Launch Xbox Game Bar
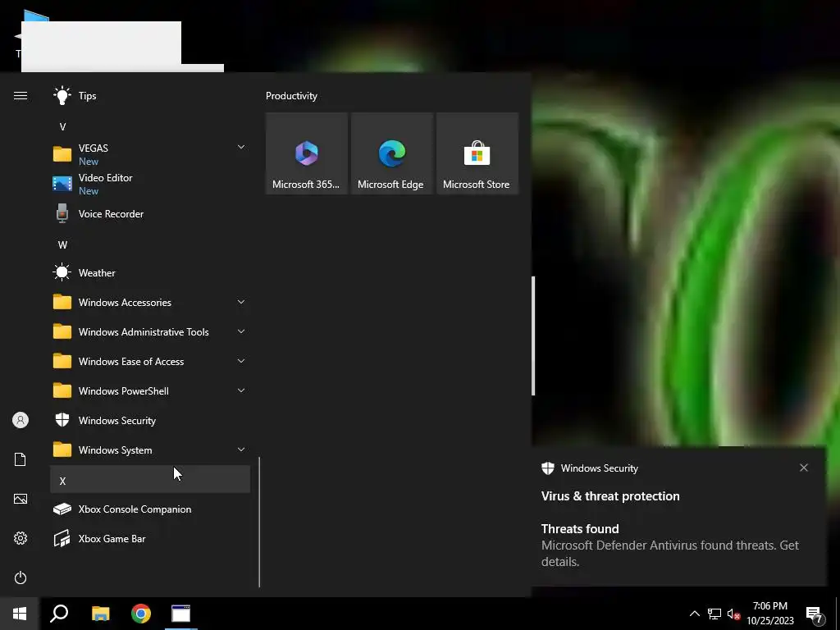 150,538
